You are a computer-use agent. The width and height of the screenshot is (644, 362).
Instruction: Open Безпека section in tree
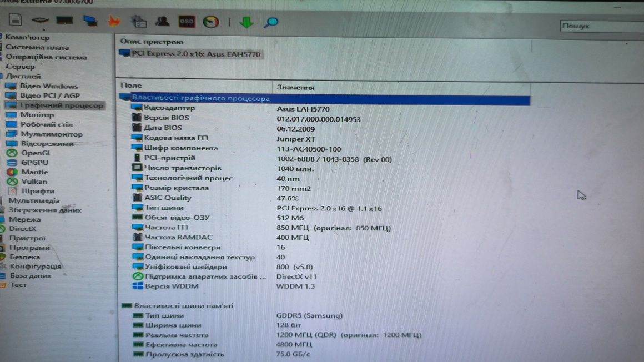click(24, 257)
